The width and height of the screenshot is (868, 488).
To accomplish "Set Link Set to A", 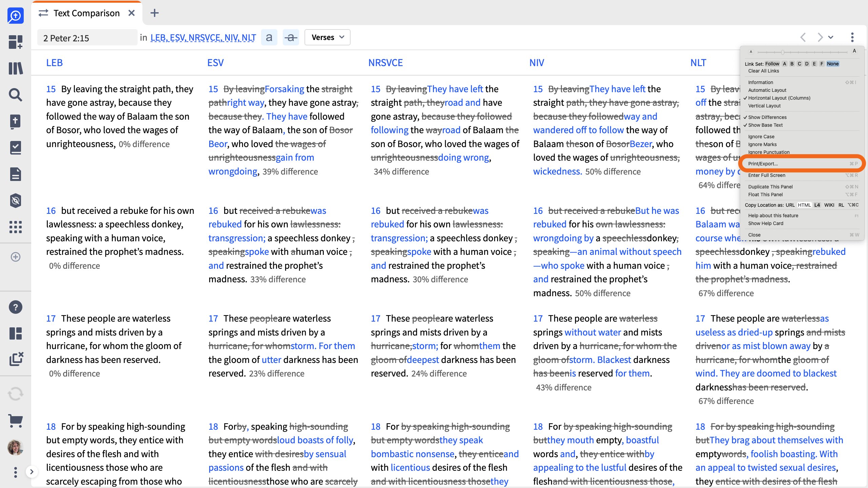I will click(x=784, y=64).
